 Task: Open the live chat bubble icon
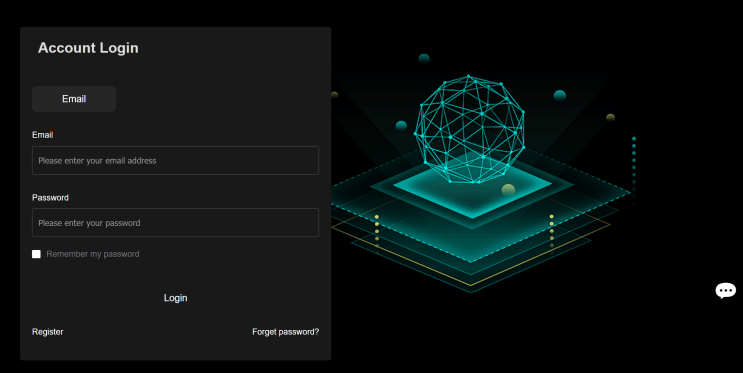click(725, 291)
